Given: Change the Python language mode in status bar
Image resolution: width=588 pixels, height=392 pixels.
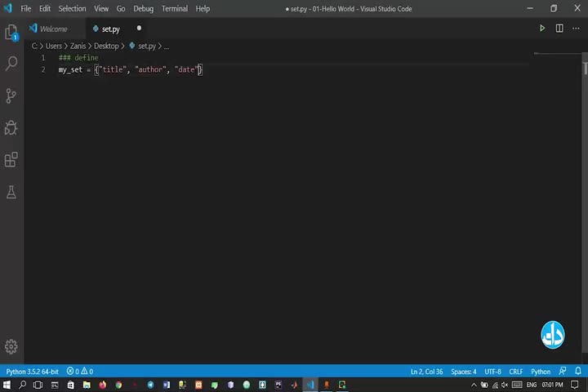Looking at the screenshot, I should 541,372.
